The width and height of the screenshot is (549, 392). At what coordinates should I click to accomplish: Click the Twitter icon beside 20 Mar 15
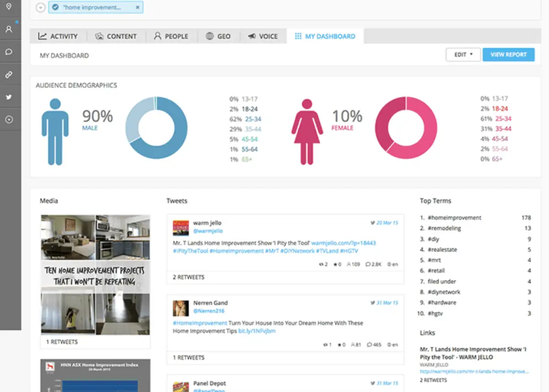click(x=374, y=223)
